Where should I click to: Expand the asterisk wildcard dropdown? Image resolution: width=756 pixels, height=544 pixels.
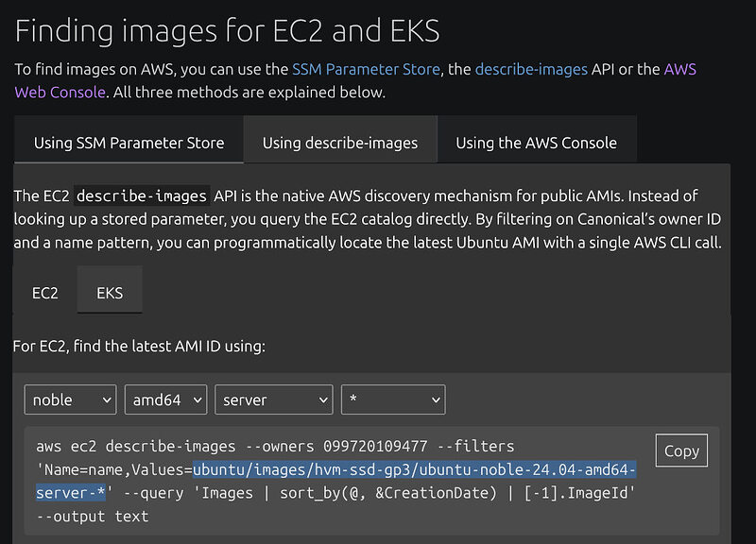click(x=393, y=399)
